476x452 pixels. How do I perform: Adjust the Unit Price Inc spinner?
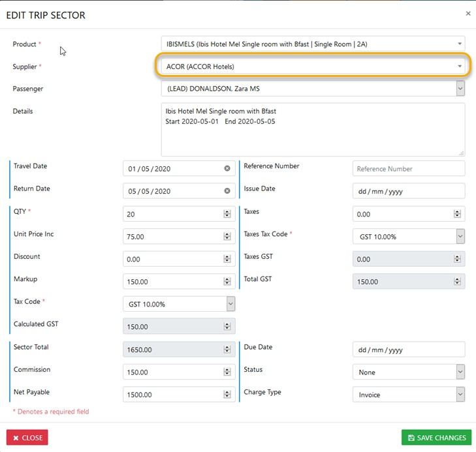[x=227, y=237]
